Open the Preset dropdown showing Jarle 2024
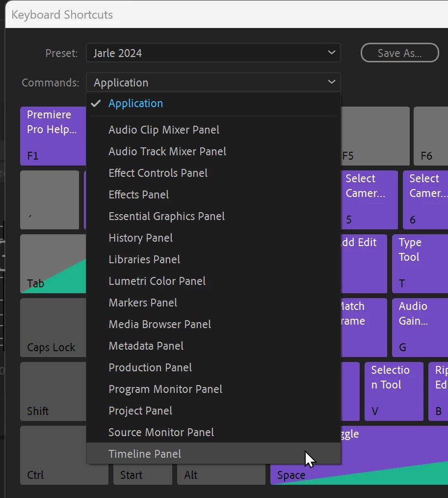448x498 pixels. click(213, 53)
